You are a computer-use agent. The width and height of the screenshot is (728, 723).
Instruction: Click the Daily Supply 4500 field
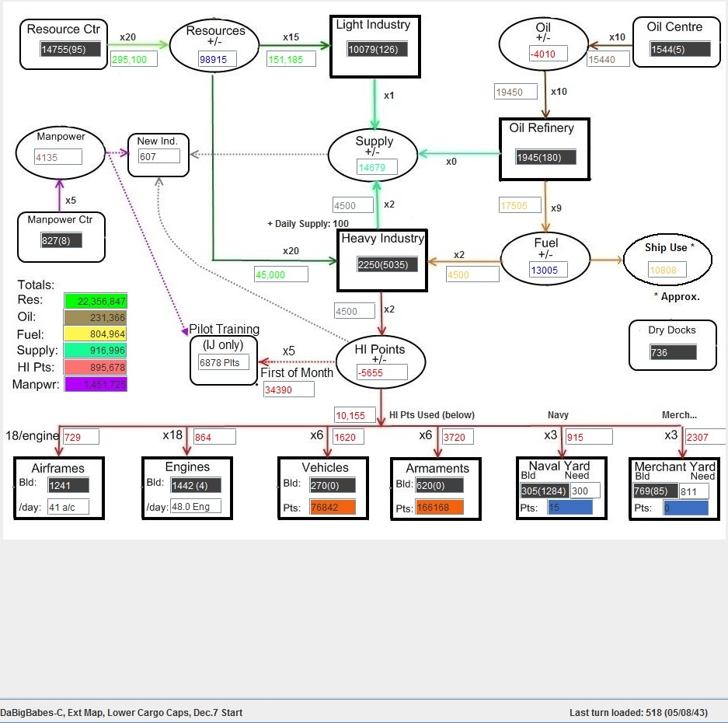tap(353, 204)
